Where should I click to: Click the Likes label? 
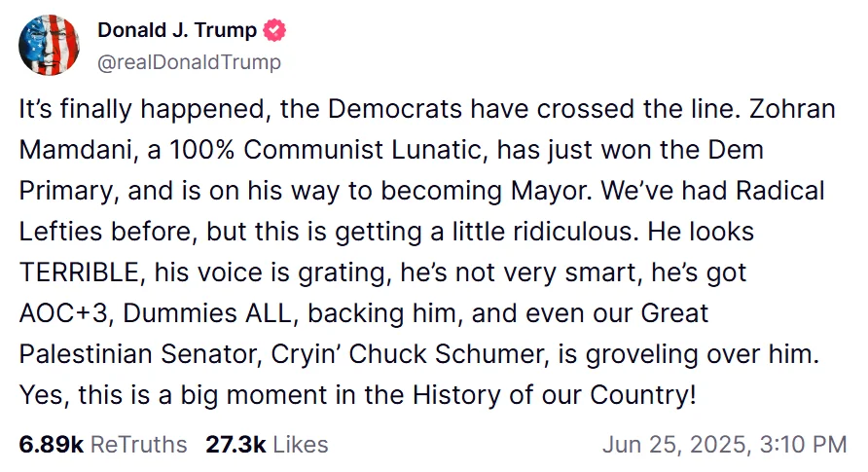point(300,445)
